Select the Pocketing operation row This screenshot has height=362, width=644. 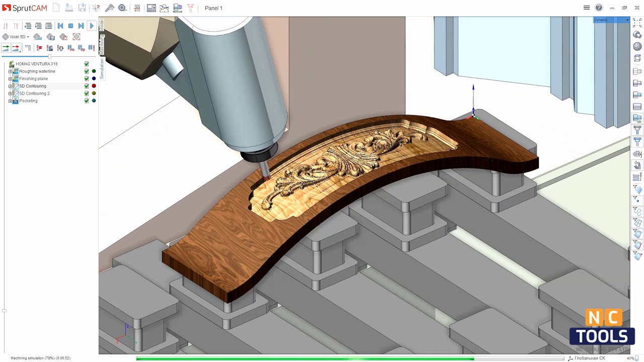point(28,101)
